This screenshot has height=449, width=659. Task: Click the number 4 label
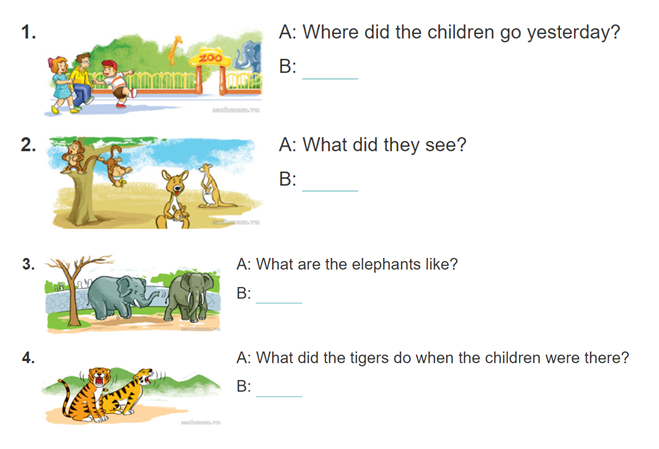coord(29,357)
